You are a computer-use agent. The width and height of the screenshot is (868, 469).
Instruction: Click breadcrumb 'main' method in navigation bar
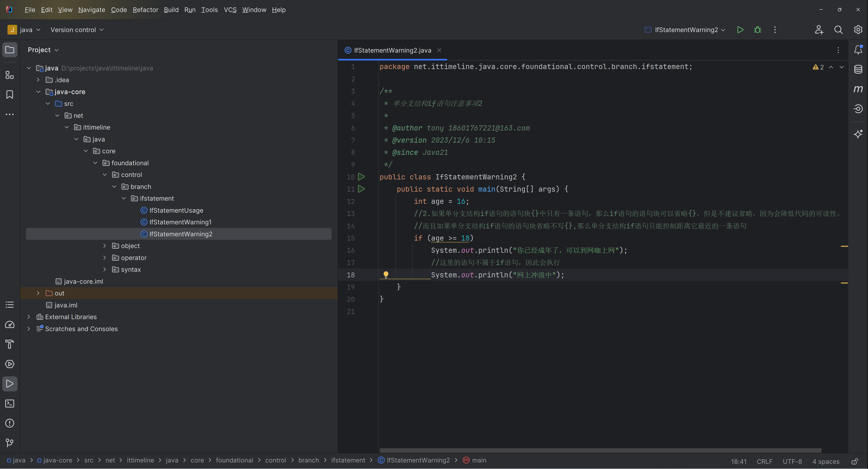coord(474,460)
